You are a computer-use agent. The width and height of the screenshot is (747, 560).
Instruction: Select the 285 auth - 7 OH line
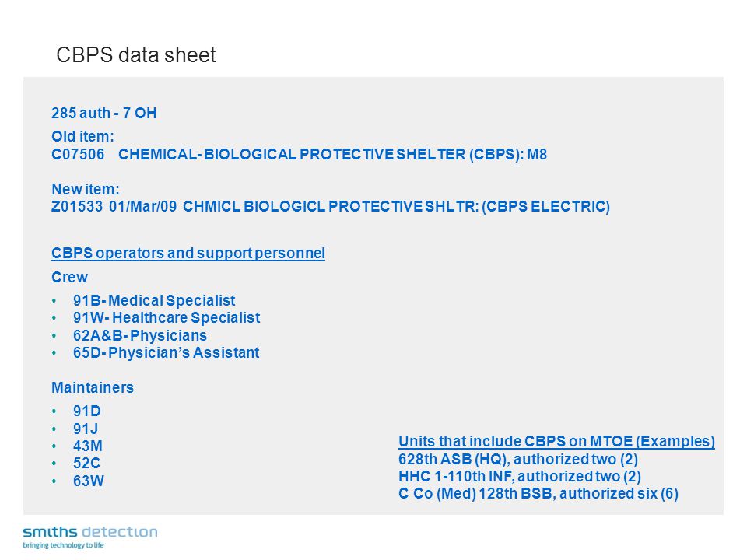103,113
